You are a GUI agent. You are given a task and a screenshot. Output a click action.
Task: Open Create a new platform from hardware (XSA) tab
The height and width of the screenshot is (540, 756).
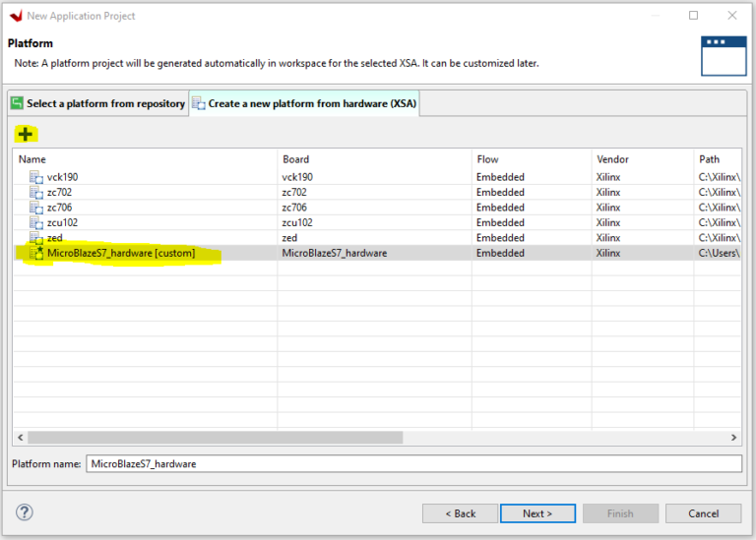click(x=304, y=103)
